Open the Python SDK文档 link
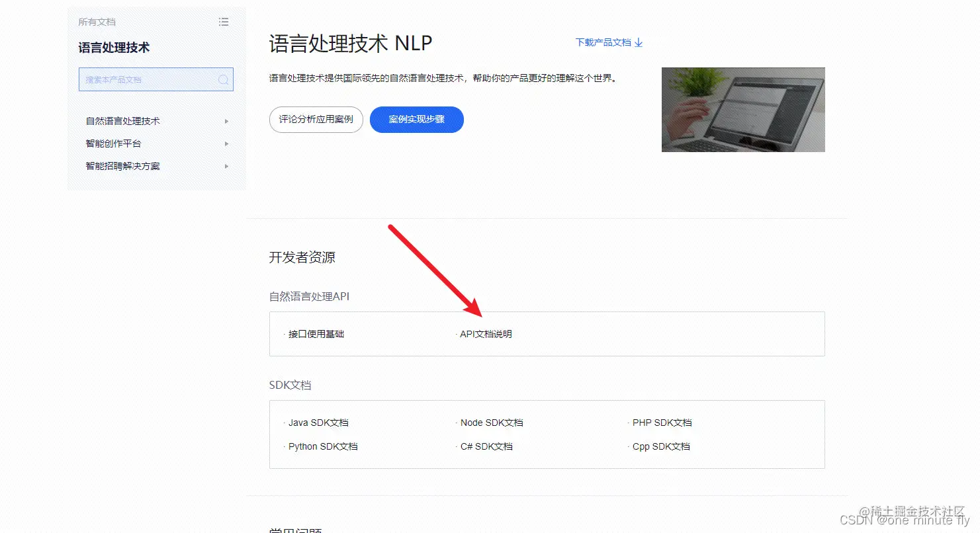The height and width of the screenshot is (533, 980). 324,446
